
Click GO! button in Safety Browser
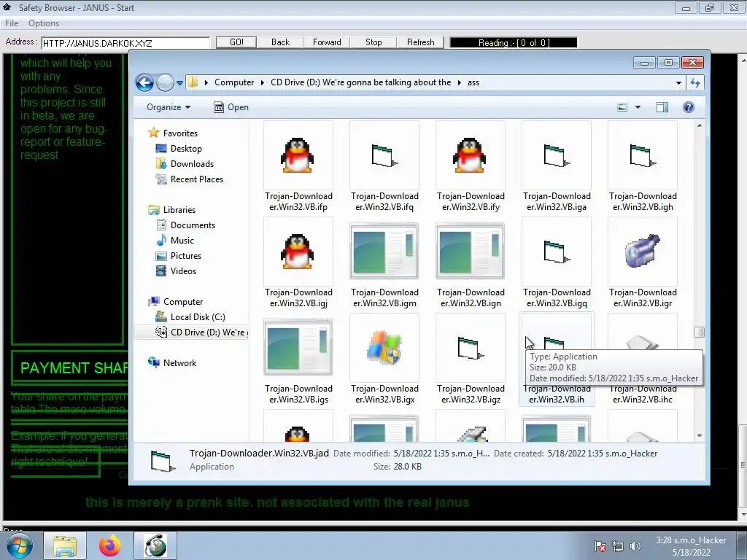[x=236, y=42]
